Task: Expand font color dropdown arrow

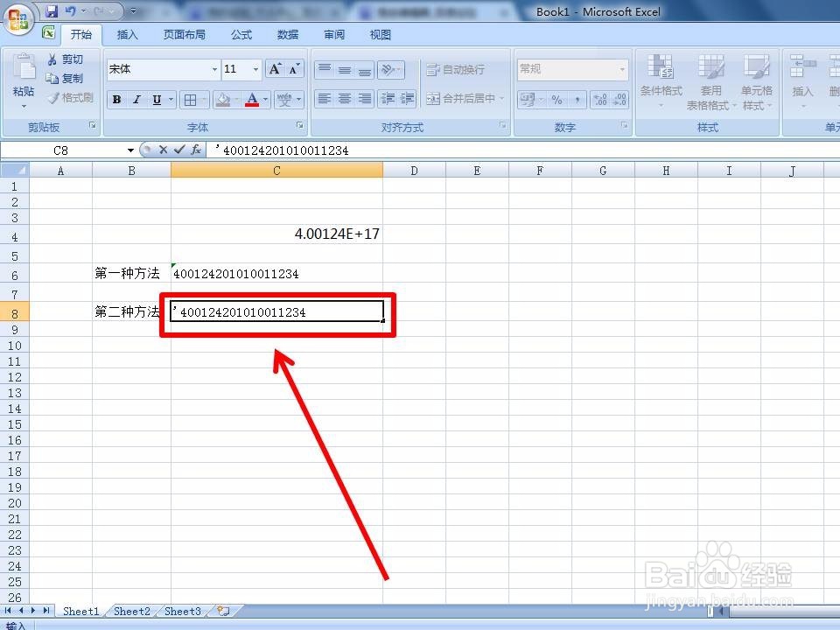Action: point(266,100)
